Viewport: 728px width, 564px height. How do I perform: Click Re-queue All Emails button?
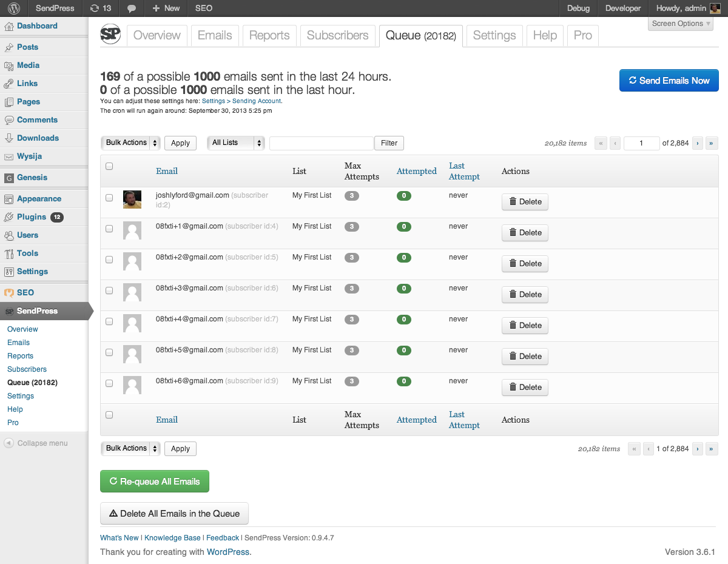[154, 482]
